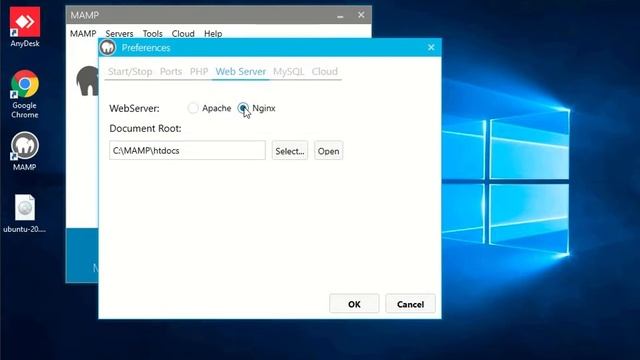Select the Apache web server option

209,108
